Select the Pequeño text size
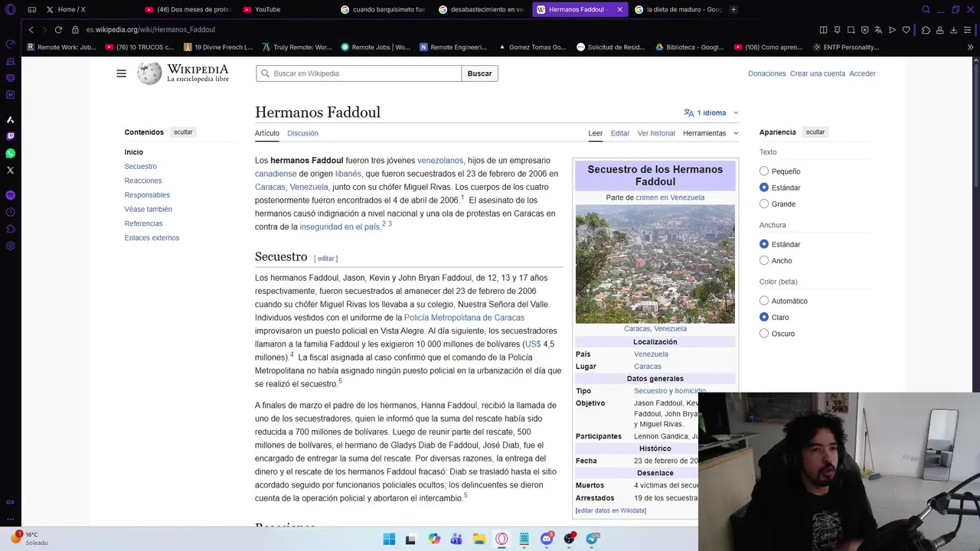Screen dimensions: 980x551 764,171
